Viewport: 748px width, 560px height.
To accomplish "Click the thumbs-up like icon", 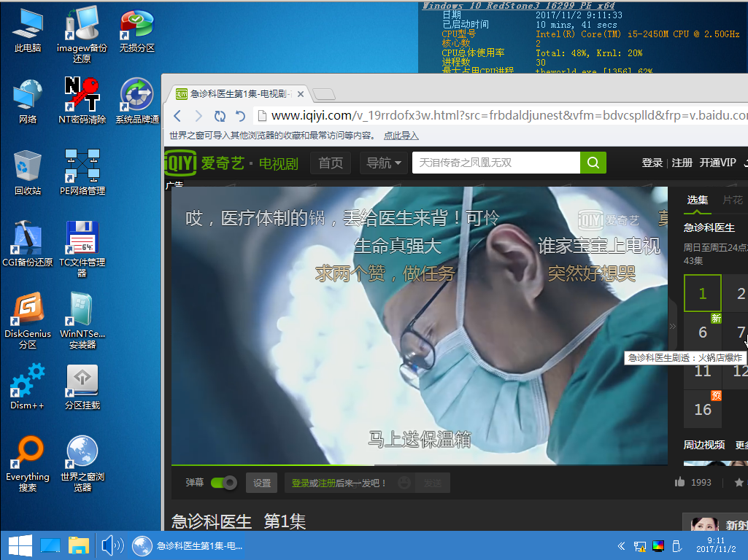I will click(680, 482).
